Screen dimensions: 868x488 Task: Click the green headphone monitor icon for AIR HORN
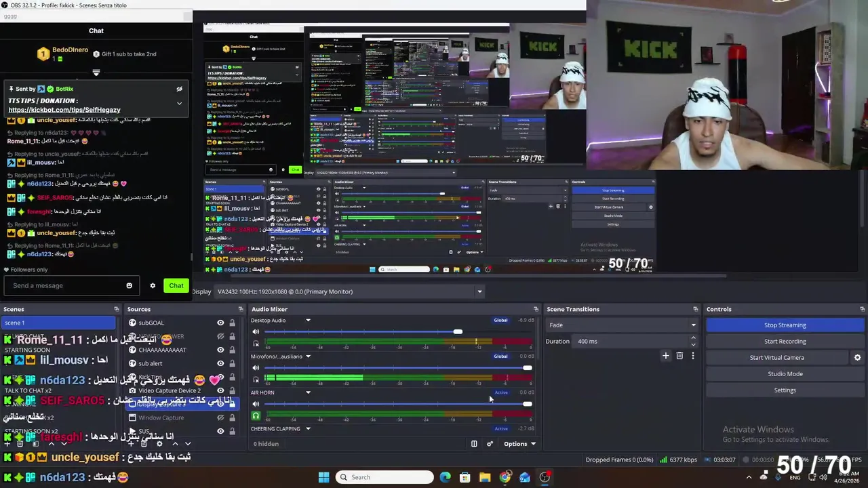click(x=256, y=415)
